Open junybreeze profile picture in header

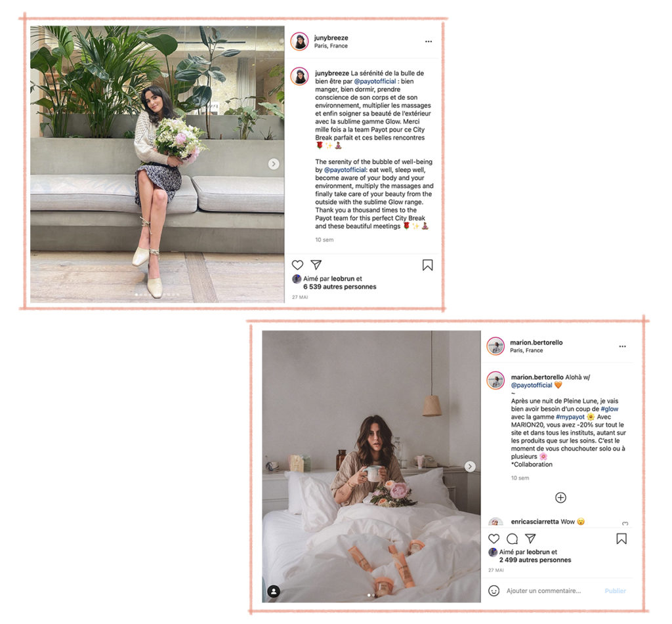[x=299, y=41]
